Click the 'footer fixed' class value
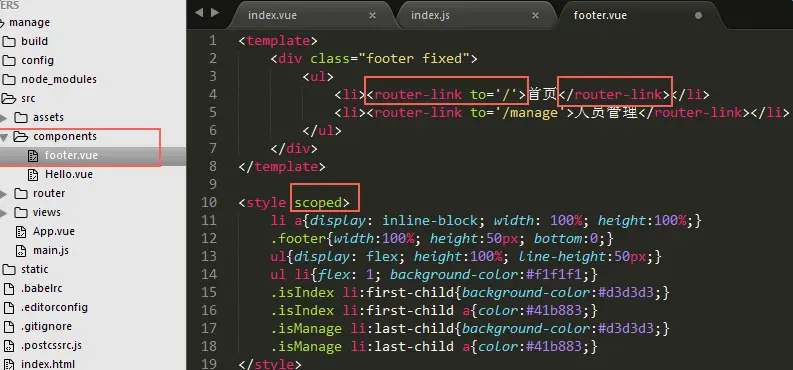The width and height of the screenshot is (793, 370). coord(414,59)
